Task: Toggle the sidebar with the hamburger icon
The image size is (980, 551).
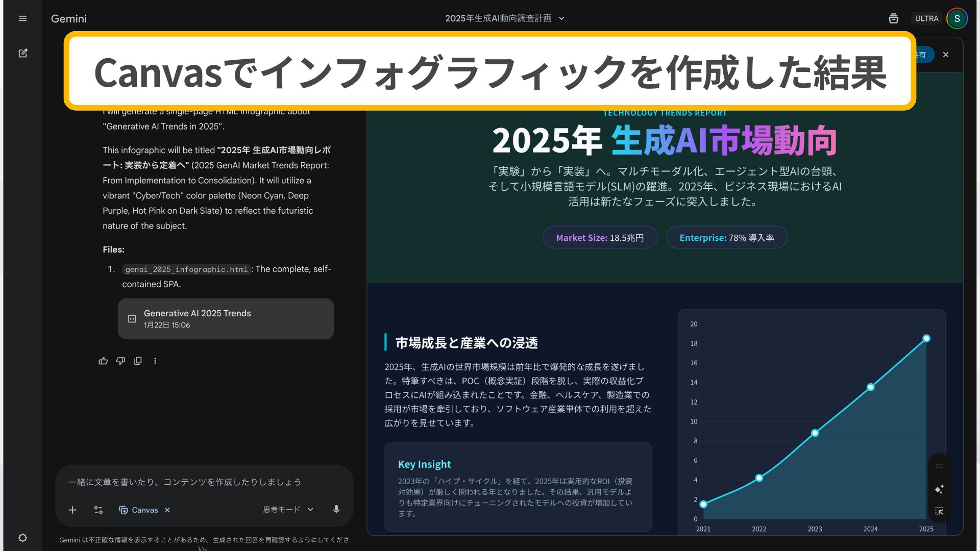Action: (x=22, y=18)
